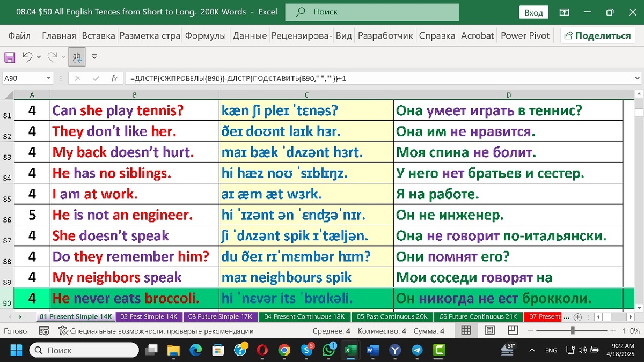
Task: Open the Вставка ribbon tab
Action: click(x=98, y=35)
